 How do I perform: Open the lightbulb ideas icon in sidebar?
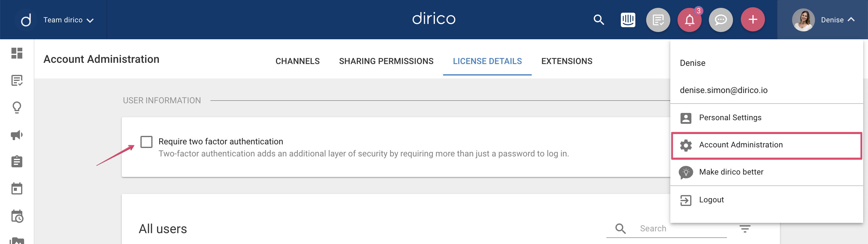[x=17, y=108]
